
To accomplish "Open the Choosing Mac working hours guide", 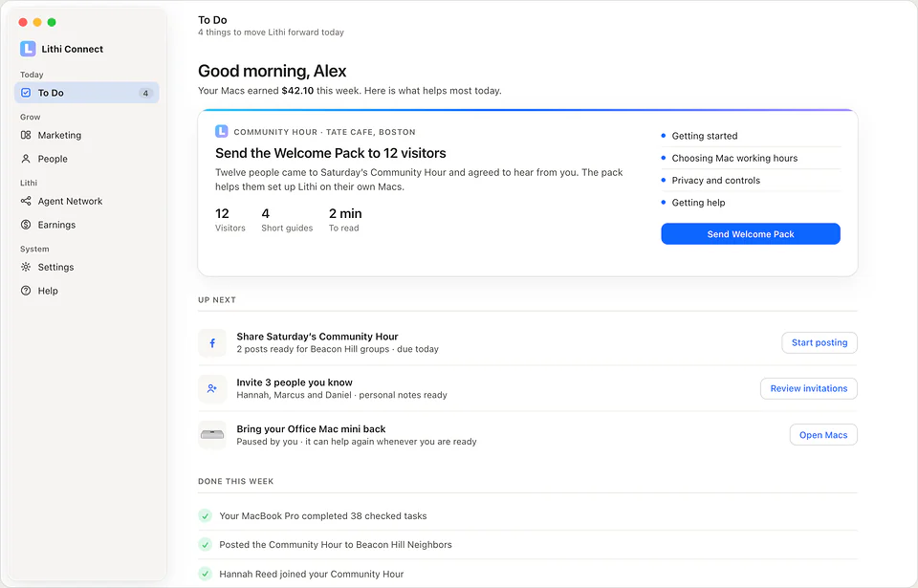I will click(751, 158).
